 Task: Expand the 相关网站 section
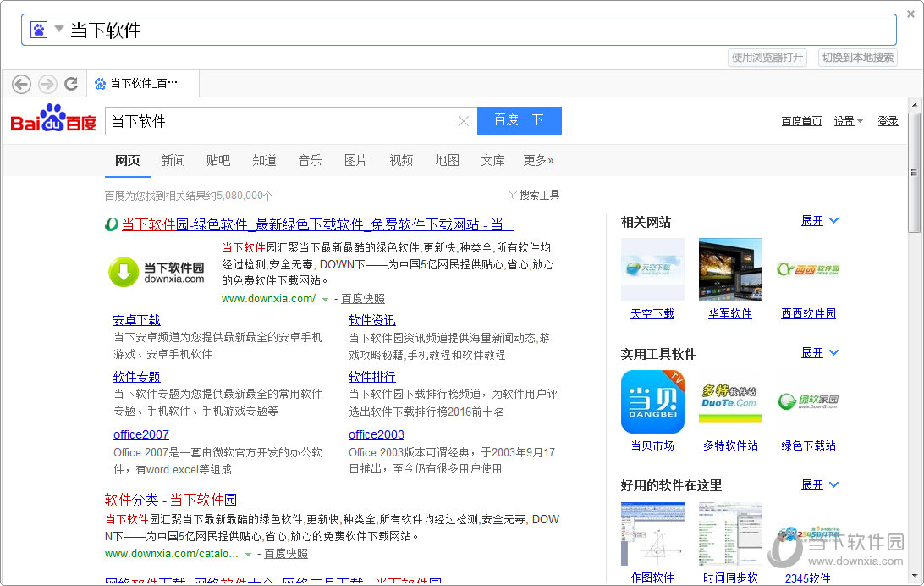tap(819, 221)
